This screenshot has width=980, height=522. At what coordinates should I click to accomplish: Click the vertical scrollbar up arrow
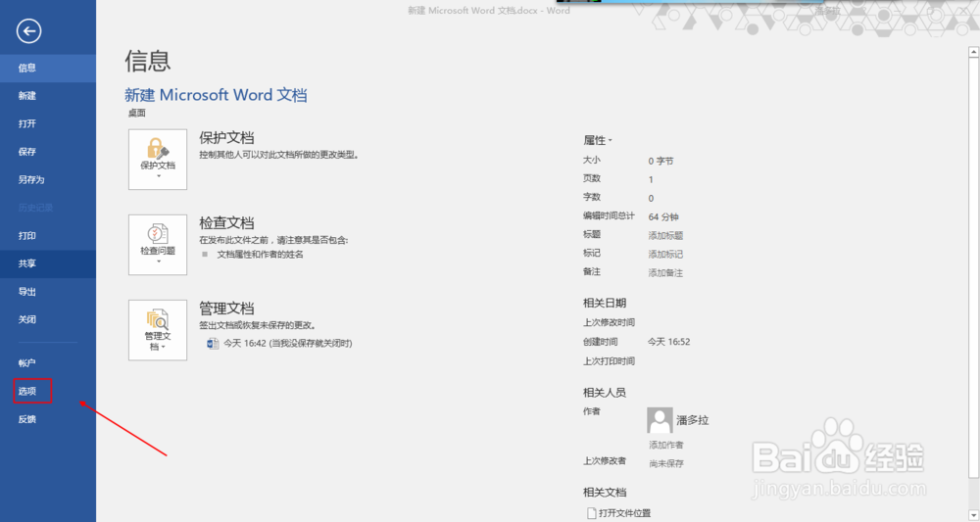tap(973, 53)
